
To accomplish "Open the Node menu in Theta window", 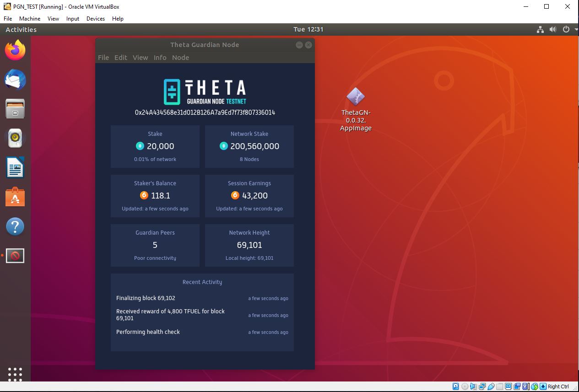I will coord(180,58).
